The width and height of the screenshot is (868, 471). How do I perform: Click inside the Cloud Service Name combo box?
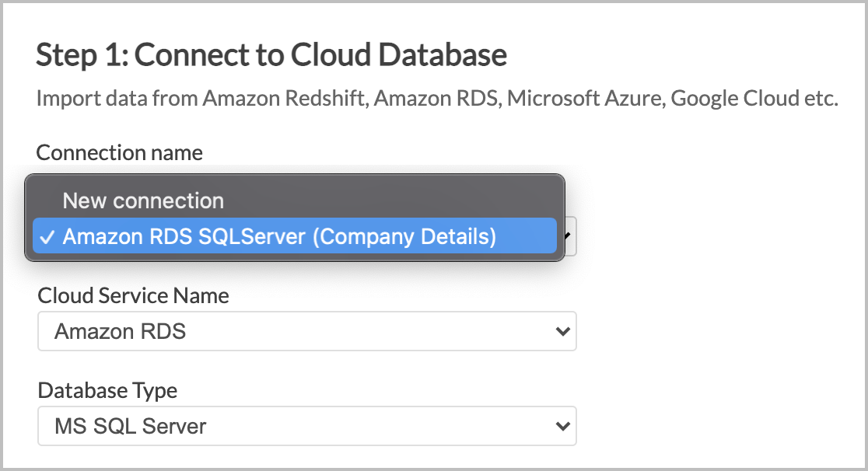pyautogui.click(x=307, y=331)
